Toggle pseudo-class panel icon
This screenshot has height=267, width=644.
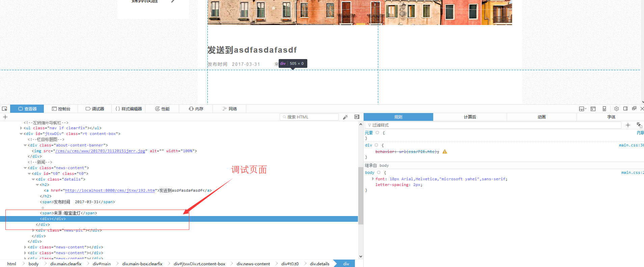pos(639,125)
